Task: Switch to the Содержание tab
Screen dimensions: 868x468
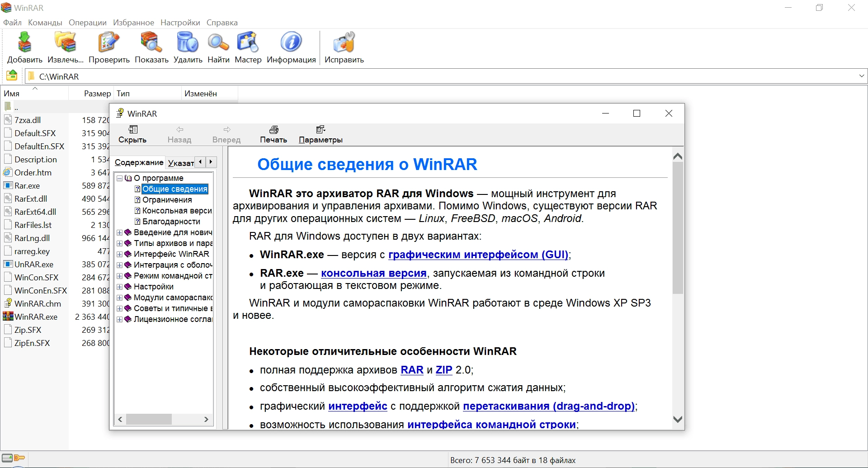Action: point(139,162)
